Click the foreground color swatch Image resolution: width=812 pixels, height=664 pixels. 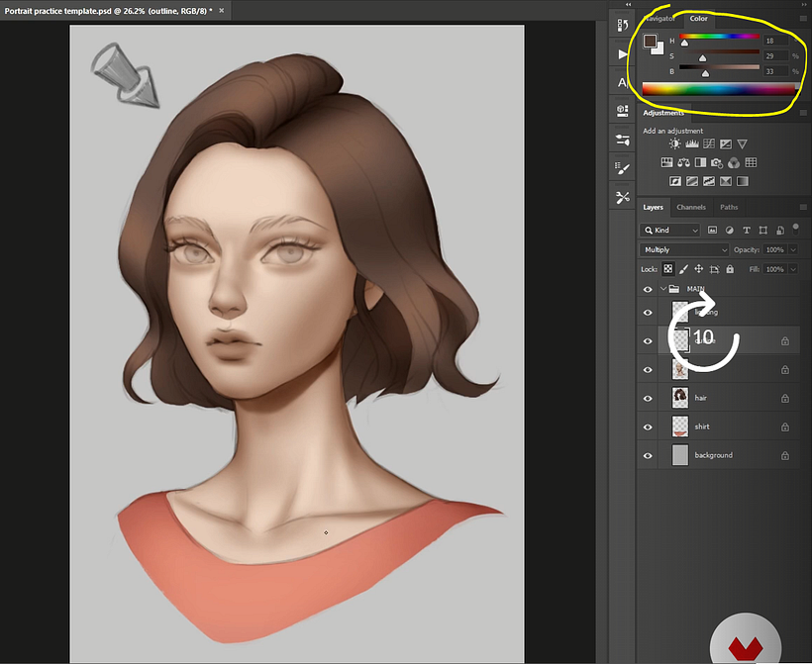(650, 42)
